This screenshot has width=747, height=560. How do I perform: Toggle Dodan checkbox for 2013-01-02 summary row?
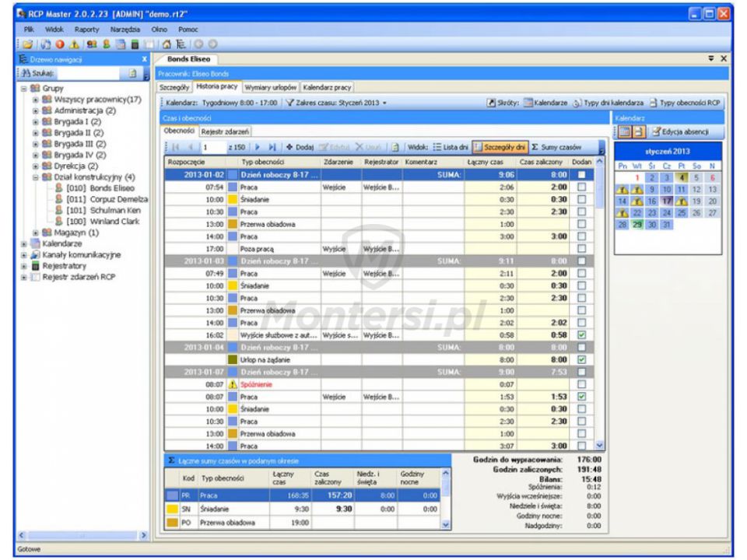582,175
